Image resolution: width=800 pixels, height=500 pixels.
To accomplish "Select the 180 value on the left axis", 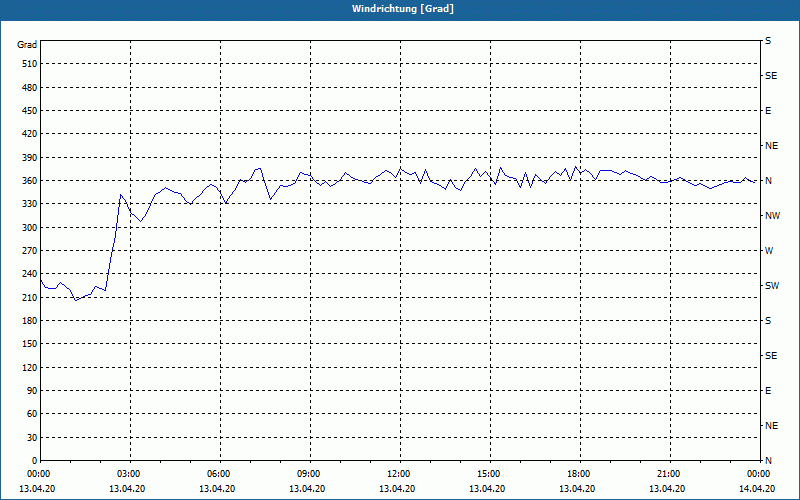I will tap(29, 321).
